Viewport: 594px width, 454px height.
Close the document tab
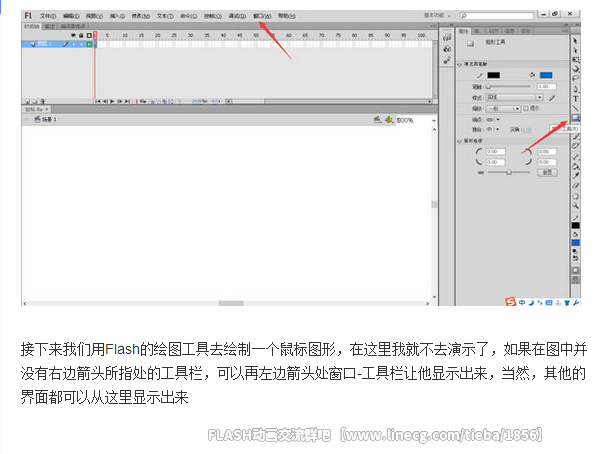point(47,109)
